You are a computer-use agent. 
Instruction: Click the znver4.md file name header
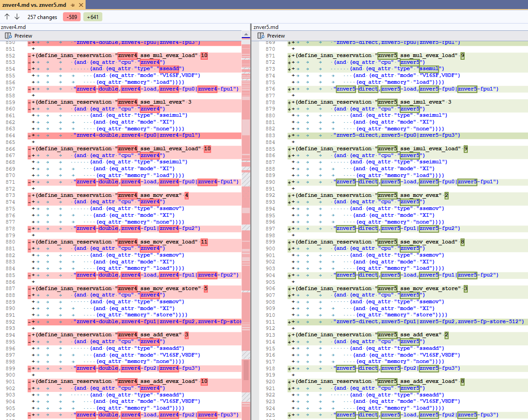point(14,27)
